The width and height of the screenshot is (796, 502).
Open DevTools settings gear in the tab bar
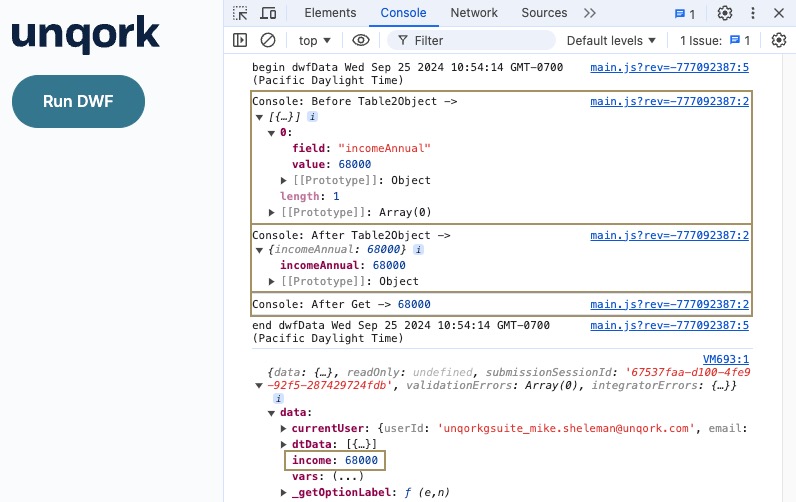(724, 13)
